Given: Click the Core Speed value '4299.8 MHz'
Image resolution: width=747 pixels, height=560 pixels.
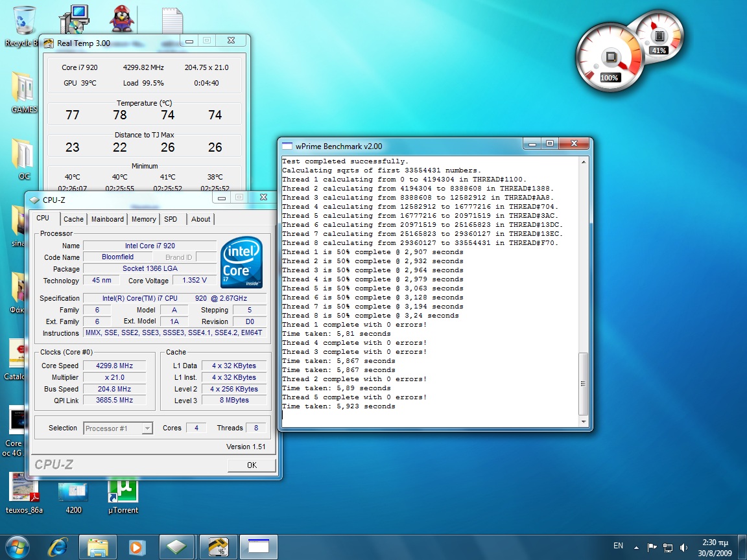Looking at the screenshot, I should point(114,366).
